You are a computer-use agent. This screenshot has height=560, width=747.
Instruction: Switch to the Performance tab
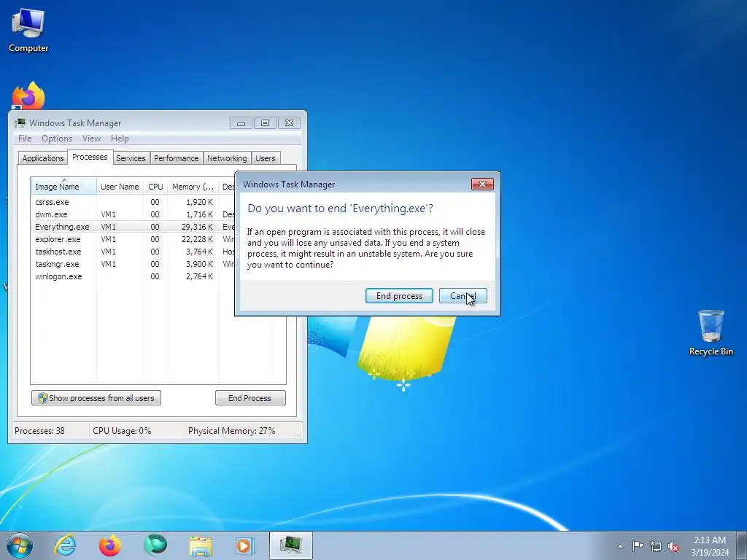pos(177,158)
